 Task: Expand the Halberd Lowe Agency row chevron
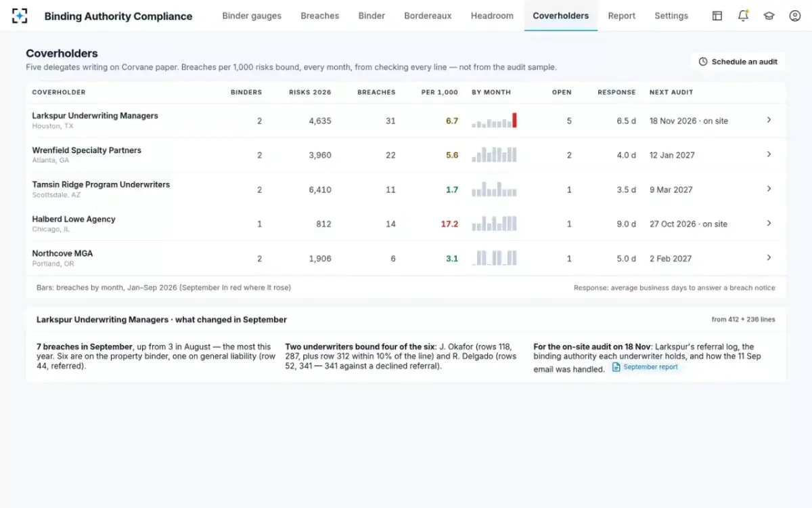click(x=769, y=224)
